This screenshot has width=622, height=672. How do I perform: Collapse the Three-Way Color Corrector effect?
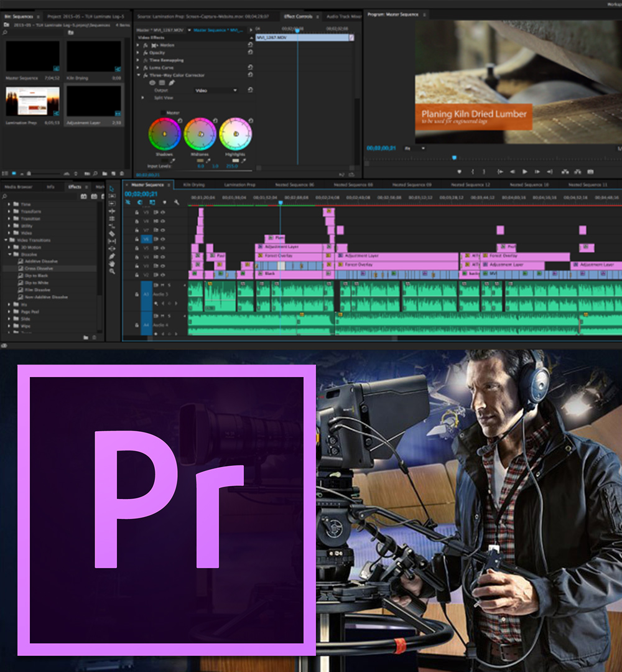coord(138,75)
